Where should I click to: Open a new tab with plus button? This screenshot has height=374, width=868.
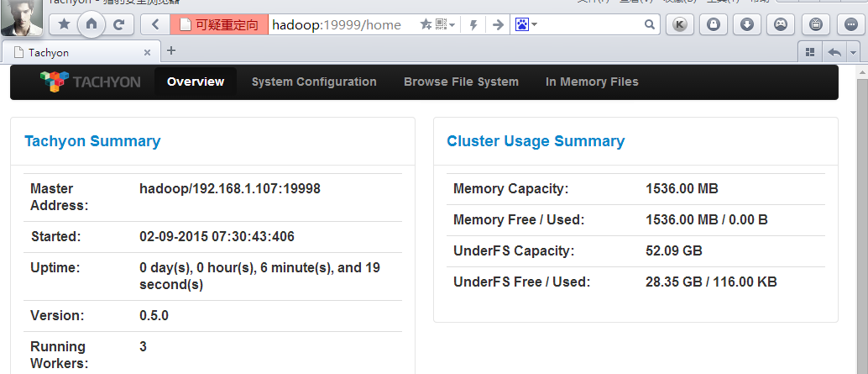(171, 51)
